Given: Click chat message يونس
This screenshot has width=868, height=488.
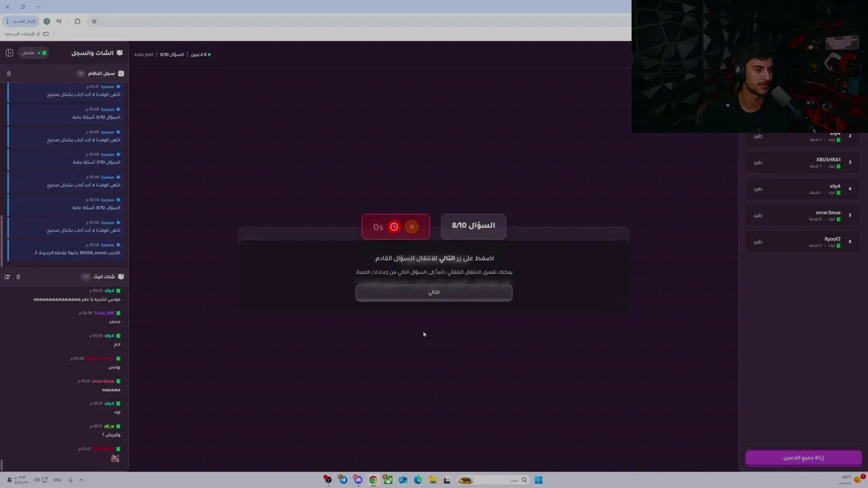Looking at the screenshot, I should [x=115, y=367].
